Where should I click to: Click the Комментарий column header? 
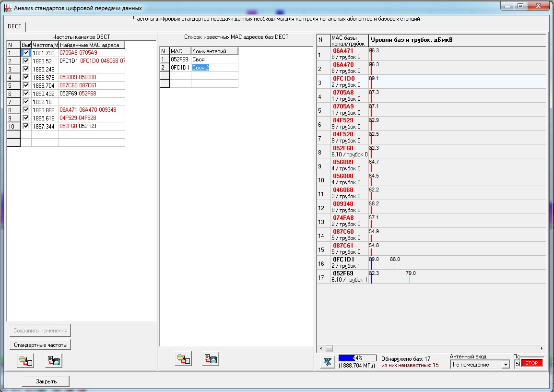tap(214, 51)
